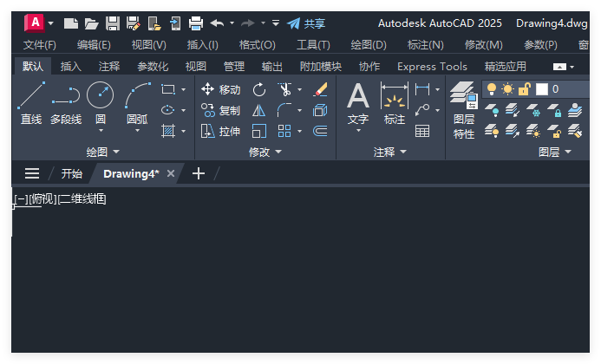Toggle the layer on/off lightbulb icon
This screenshot has height=364, width=601.
(492, 89)
